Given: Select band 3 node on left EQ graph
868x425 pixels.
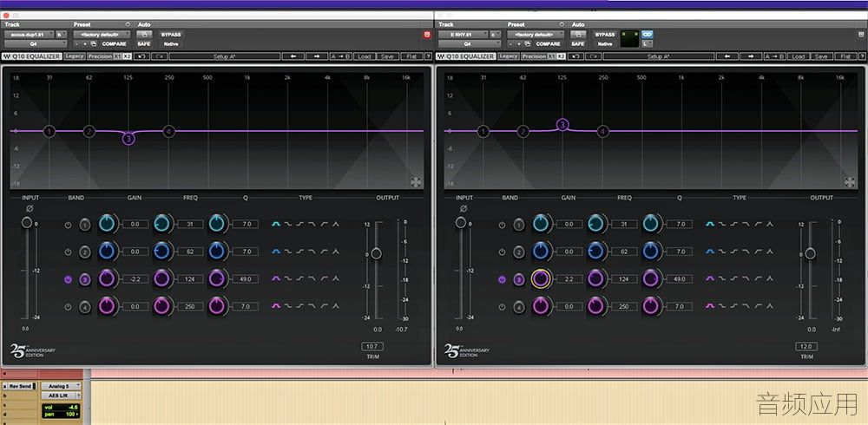Looking at the screenshot, I should (128, 139).
